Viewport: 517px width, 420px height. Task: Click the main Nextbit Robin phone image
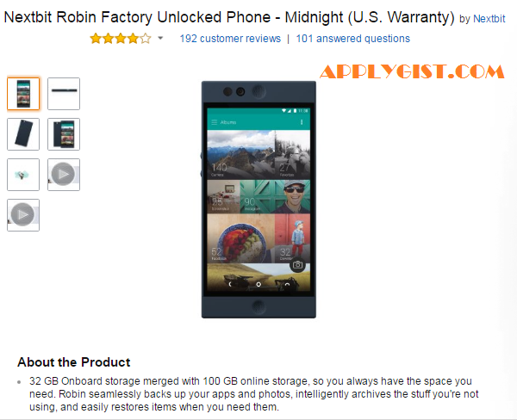258,200
